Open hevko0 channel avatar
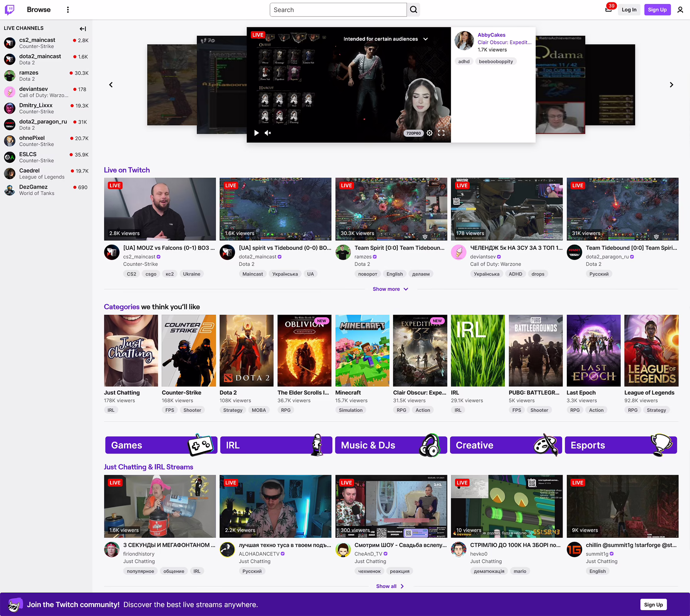This screenshot has width=690, height=616. click(x=459, y=549)
